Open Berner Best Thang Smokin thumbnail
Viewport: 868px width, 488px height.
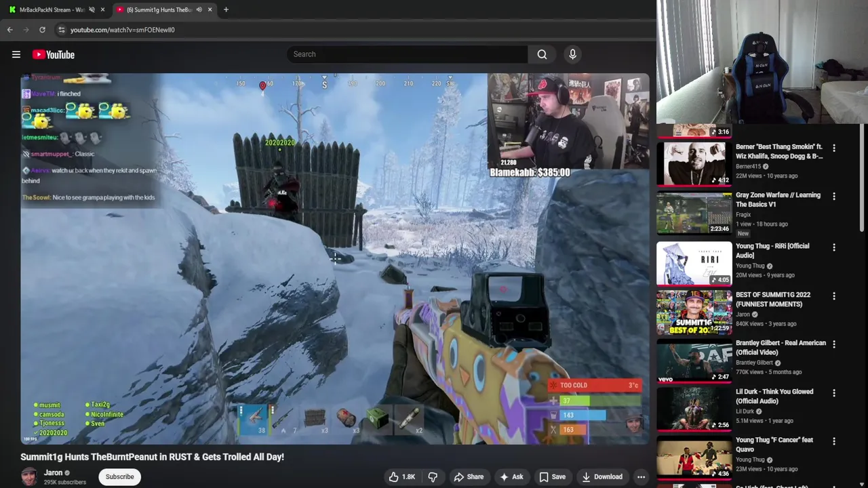click(694, 164)
